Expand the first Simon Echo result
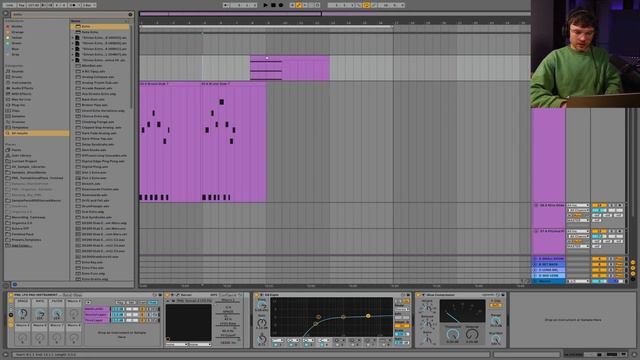This screenshot has height=360, width=640. (x=73, y=38)
